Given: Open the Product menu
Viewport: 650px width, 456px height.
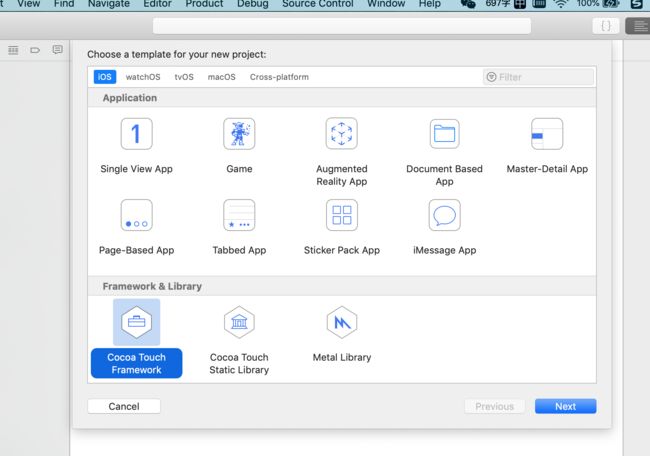Looking at the screenshot, I should click(x=204, y=4).
